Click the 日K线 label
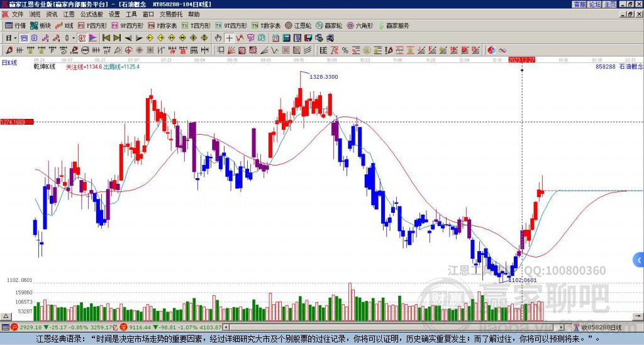The width and height of the screenshot is (644, 345). pos(9,63)
